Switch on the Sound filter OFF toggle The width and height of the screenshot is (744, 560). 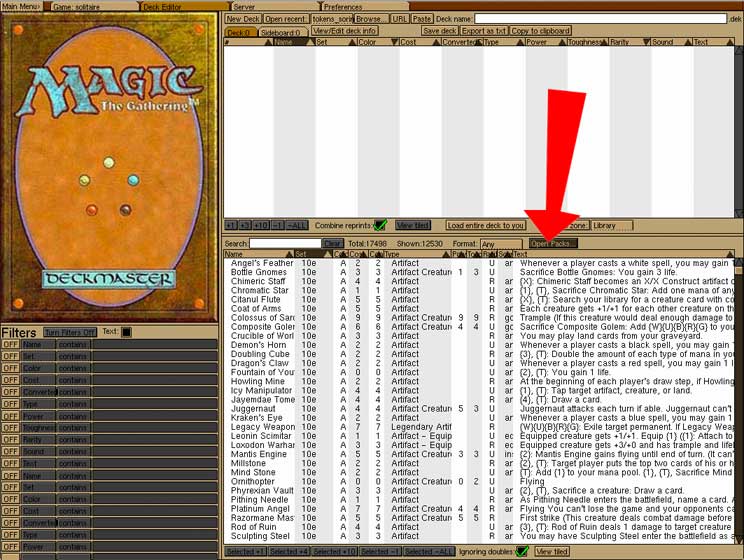tap(10, 451)
